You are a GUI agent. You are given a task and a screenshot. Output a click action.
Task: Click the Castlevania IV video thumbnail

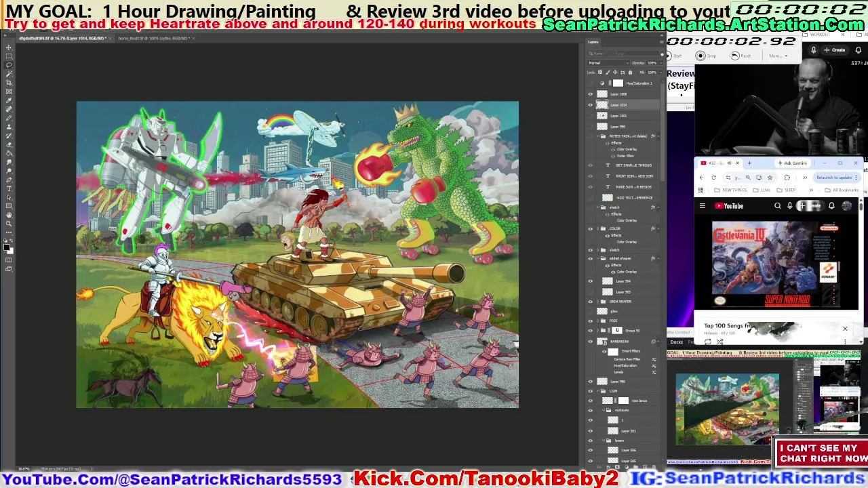[x=775, y=264]
